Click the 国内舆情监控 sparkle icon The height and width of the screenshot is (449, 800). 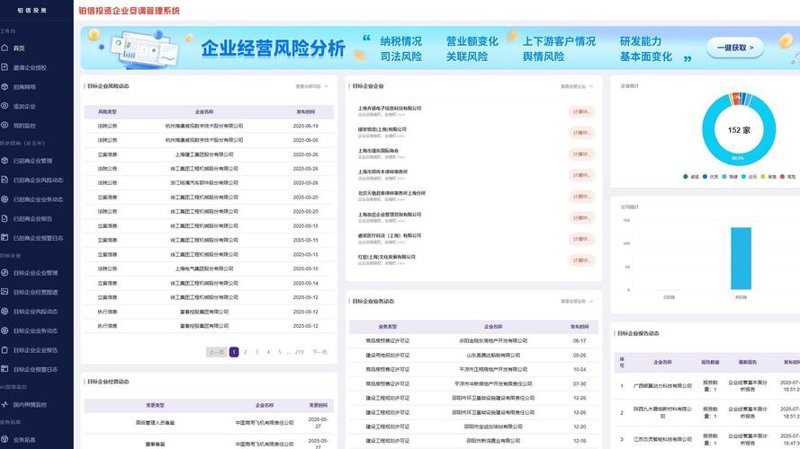coord(5,404)
